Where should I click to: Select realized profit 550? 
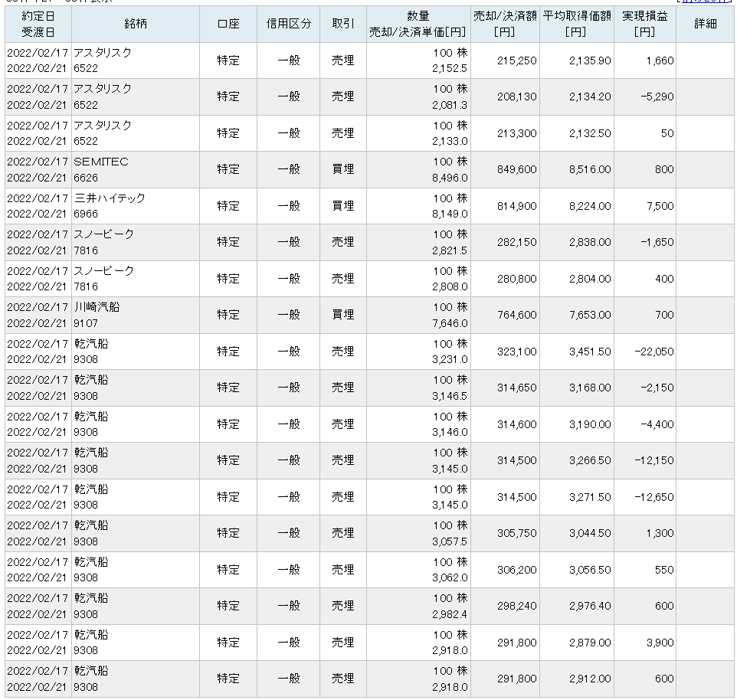coord(664,571)
